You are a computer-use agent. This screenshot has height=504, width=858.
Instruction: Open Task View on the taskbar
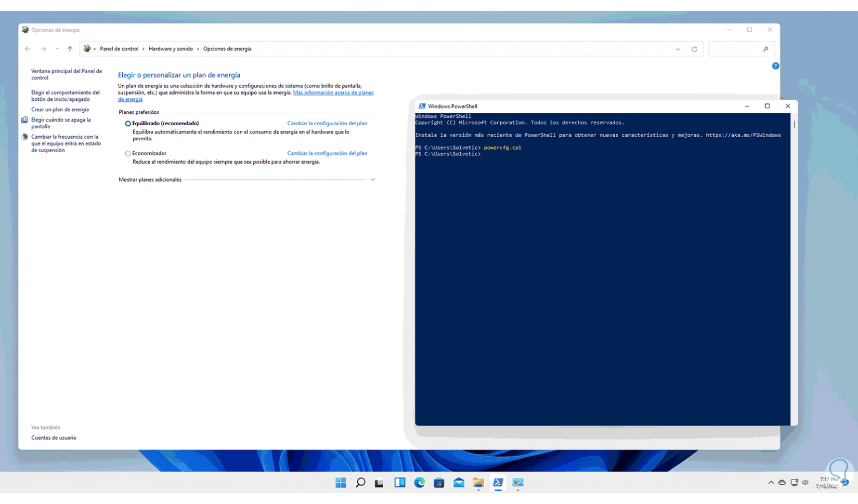tap(380, 483)
